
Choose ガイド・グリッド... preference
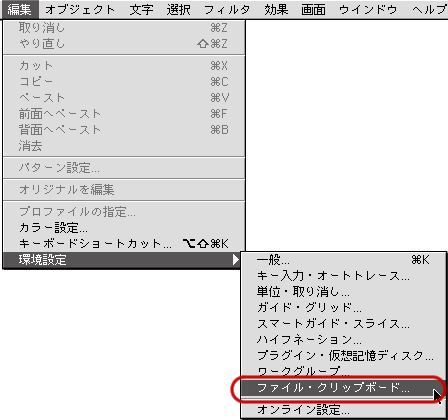343,308
